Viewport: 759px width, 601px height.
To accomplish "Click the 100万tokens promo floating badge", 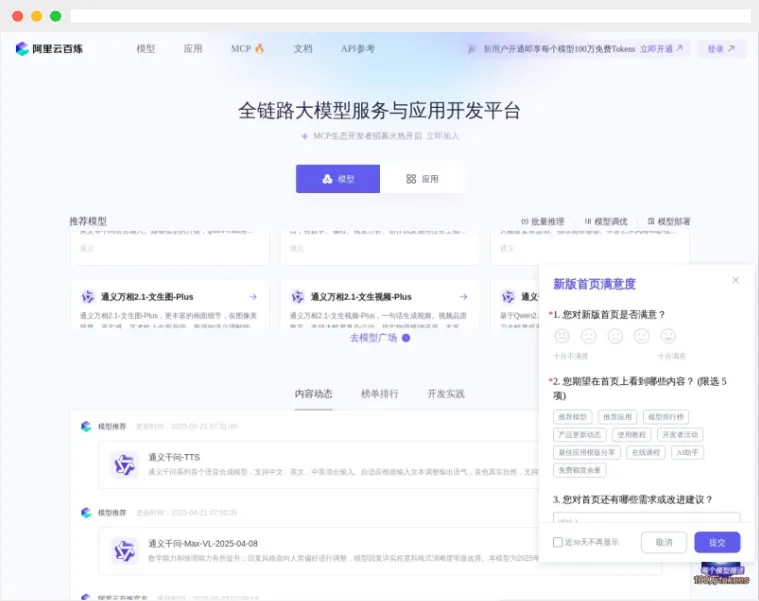I will (721, 573).
